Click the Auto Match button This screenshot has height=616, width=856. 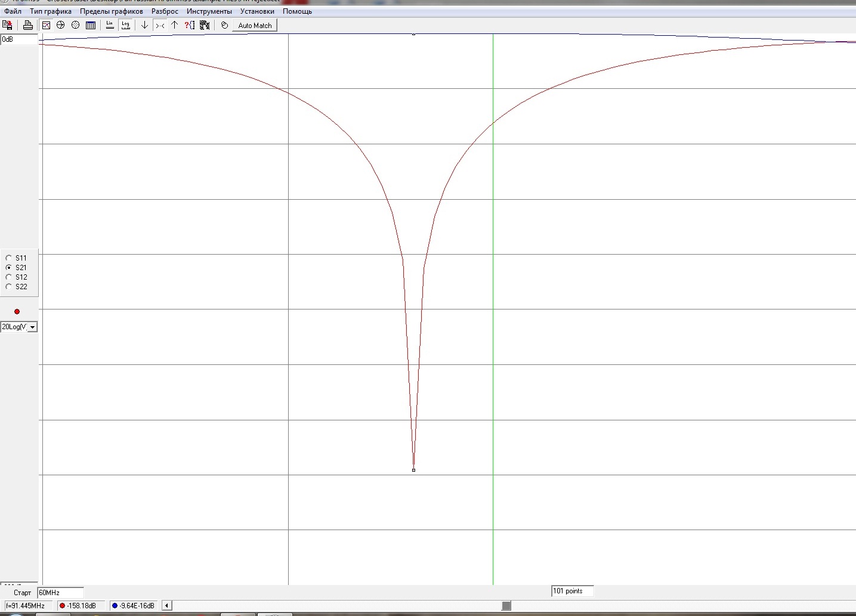pos(255,25)
